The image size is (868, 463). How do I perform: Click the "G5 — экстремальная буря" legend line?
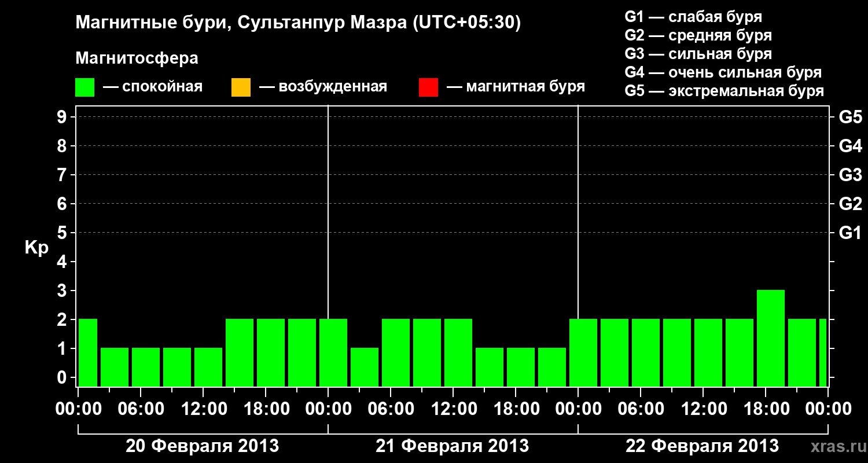coord(724,91)
